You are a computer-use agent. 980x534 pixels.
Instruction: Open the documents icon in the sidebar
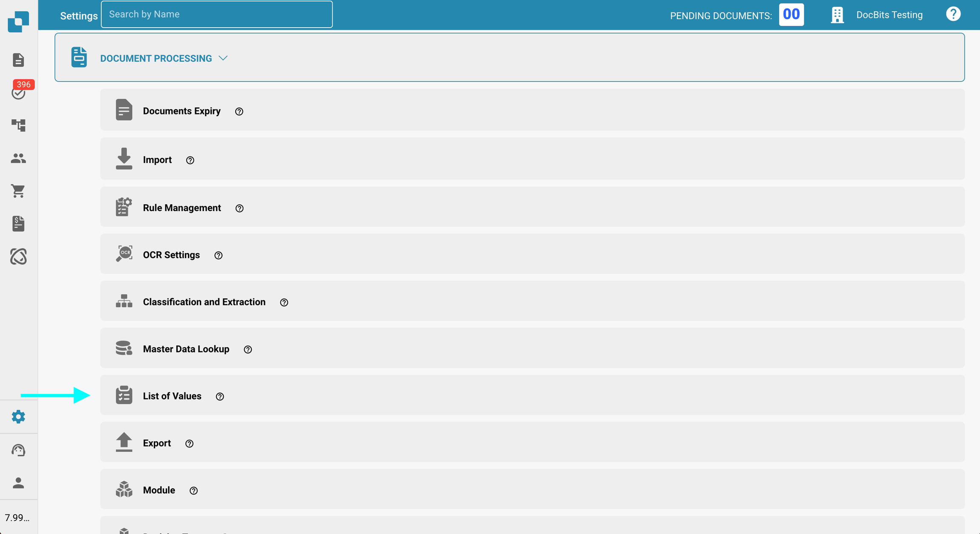(18, 60)
